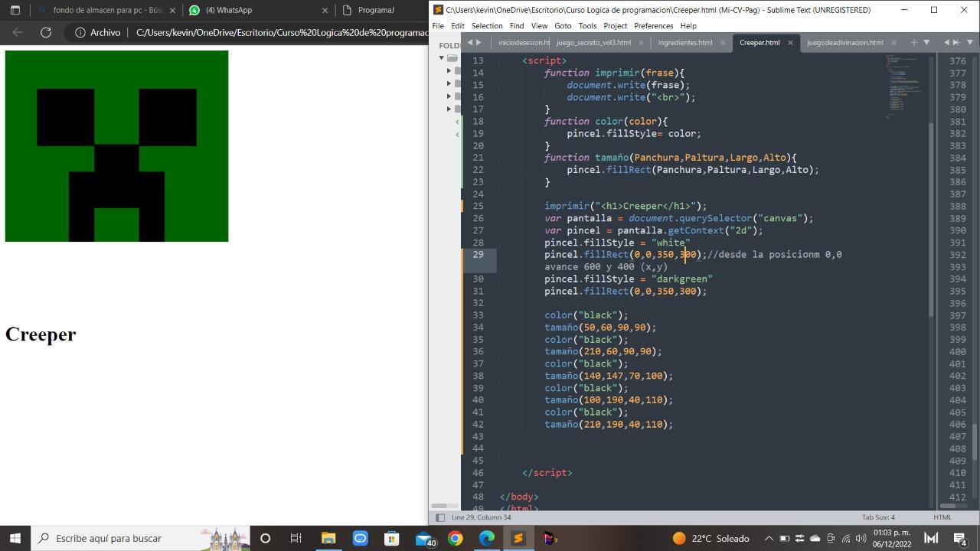Open the site info icon beside Archivo
Viewport: 980px width, 551px height.
click(x=80, y=33)
